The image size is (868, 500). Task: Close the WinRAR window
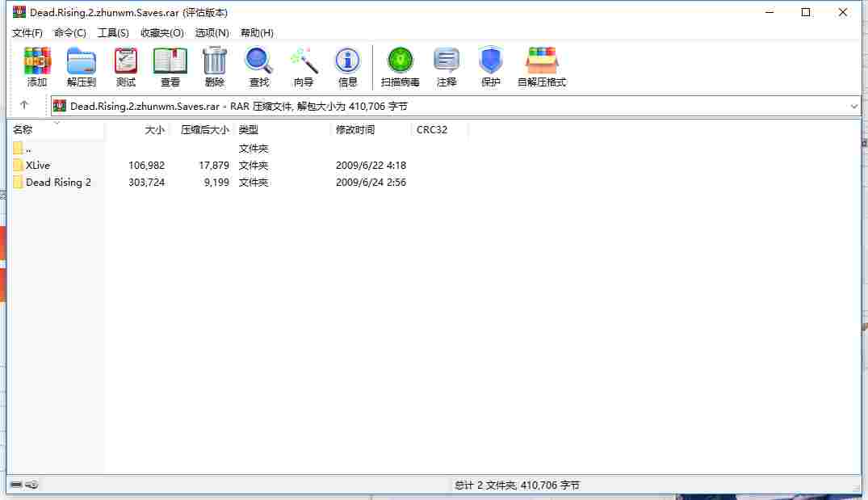coord(842,12)
